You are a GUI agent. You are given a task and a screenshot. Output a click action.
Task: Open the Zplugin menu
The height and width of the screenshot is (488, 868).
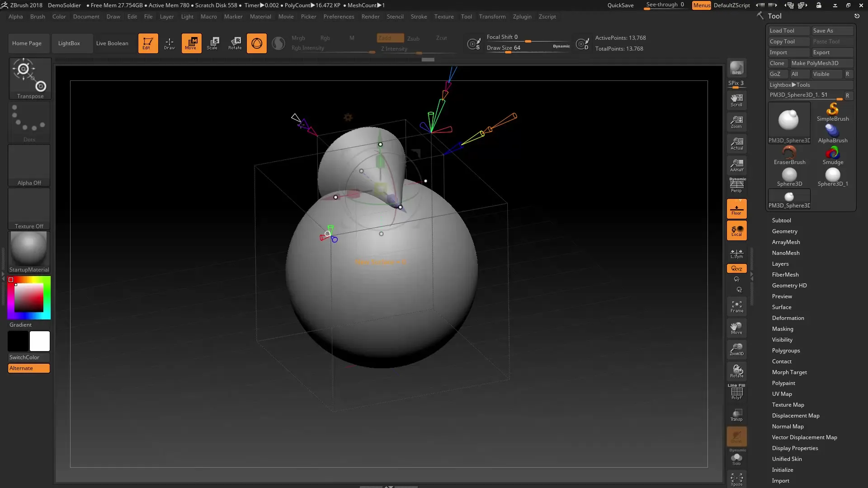pos(522,17)
